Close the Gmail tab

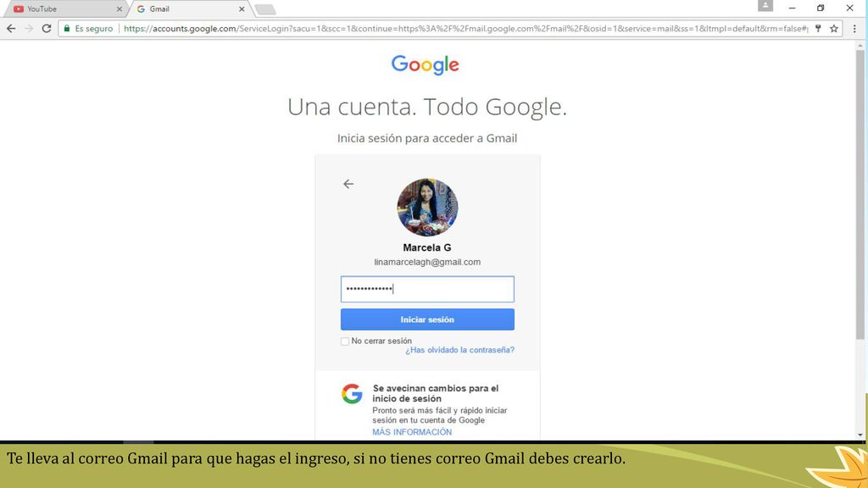click(x=242, y=8)
